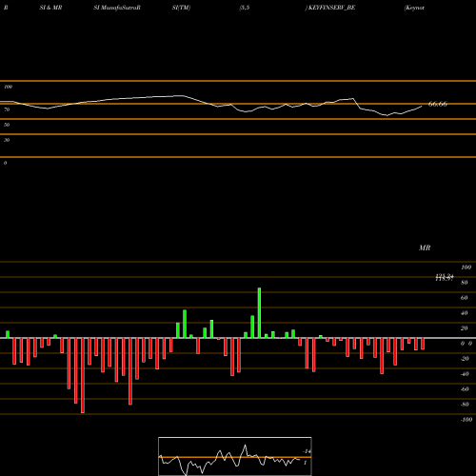Image resolution: width=476 pixels, height=476 pixels.
Task: Click the "100" label on the RSI chart
Action: pyautogui.click(x=8, y=87)
